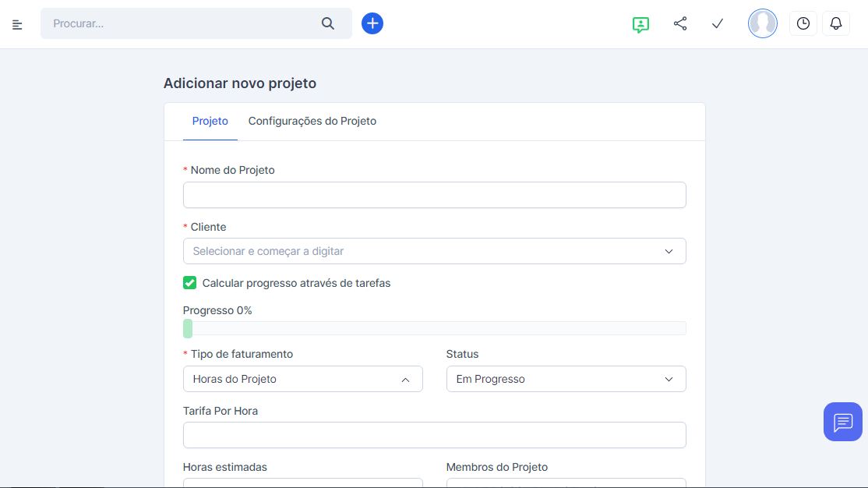
Task: Click the search magnifier icon
Action: [x=328, y=23]
